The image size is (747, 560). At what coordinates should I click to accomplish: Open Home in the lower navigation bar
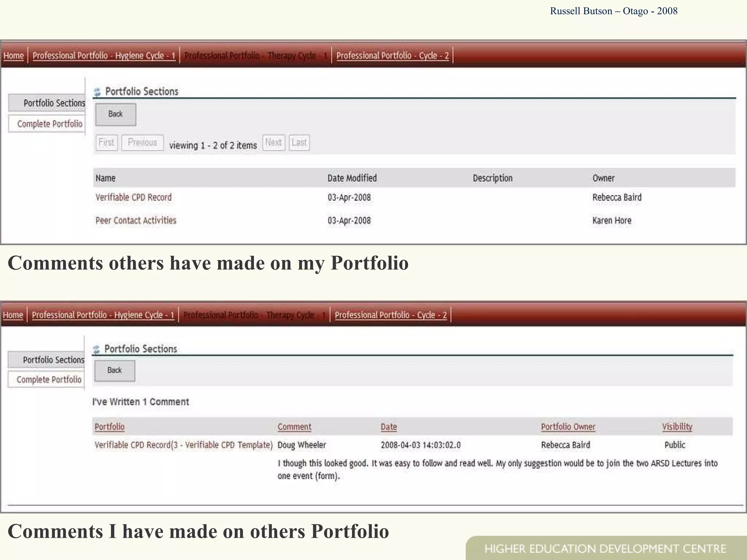pyautogui.click(x=13, y=315)
